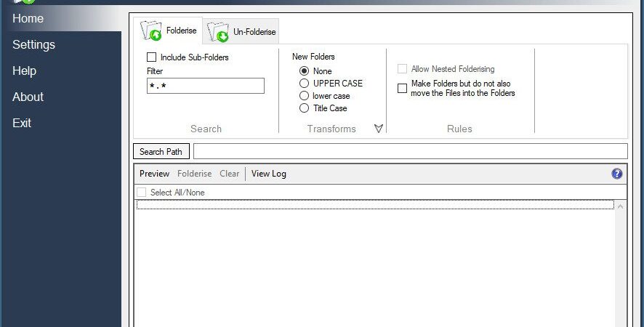Enable the Include Sub-Folders checkbox

pos(152,57)
